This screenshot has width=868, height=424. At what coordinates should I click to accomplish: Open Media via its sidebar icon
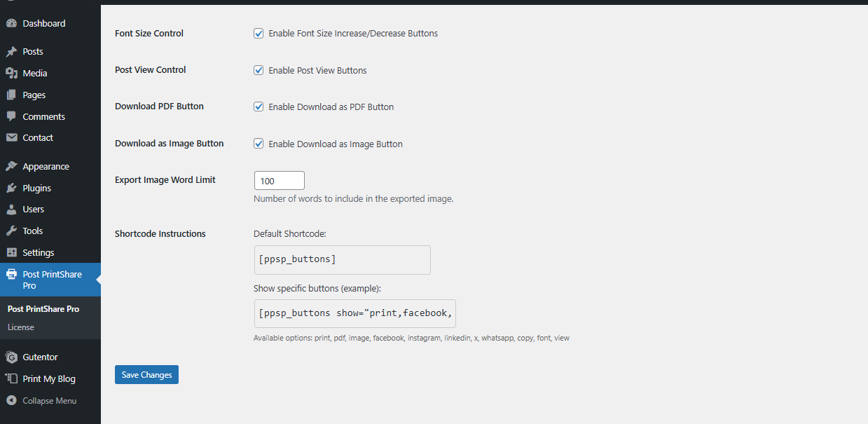click(11, 74)
